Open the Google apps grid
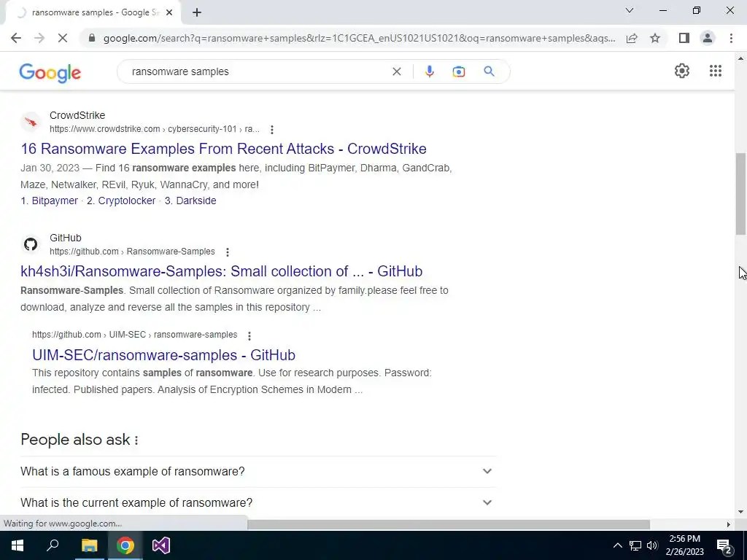Screen dimensions: 747x560 pos(715,71)
